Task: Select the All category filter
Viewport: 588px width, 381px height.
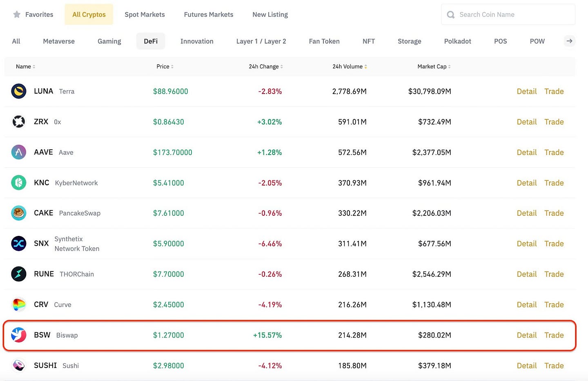Action: [x=16, y=41]
